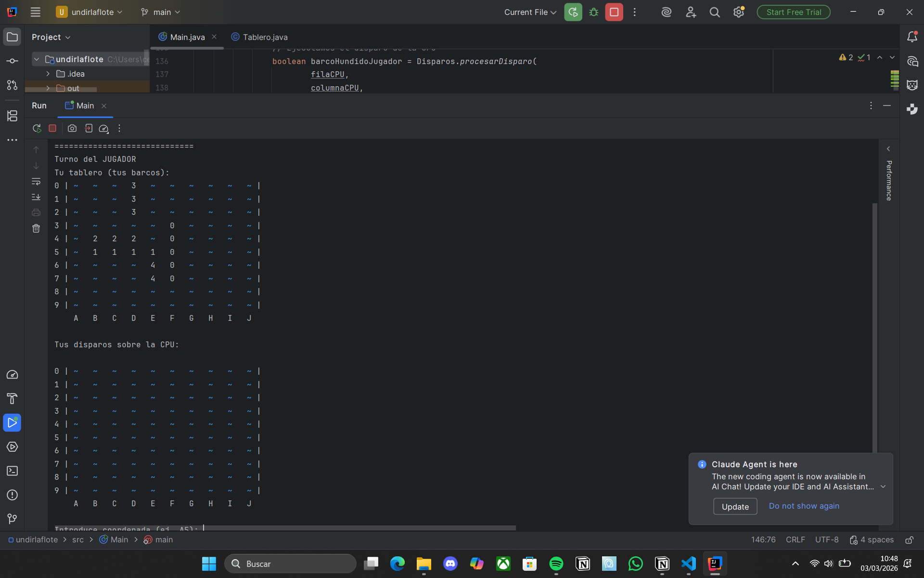
Task: Switch to the Tablero.java editor tab
Action: click(265, 37)
